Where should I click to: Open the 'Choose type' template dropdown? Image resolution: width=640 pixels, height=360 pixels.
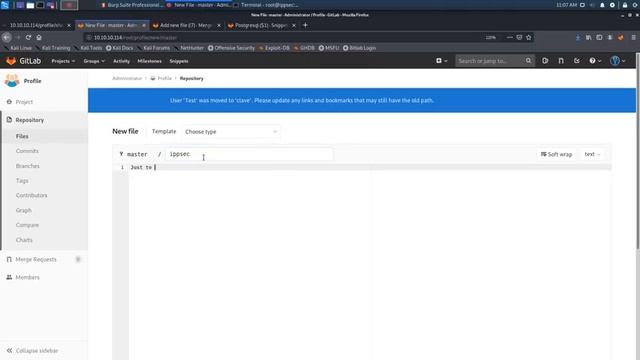pos(231,132)
